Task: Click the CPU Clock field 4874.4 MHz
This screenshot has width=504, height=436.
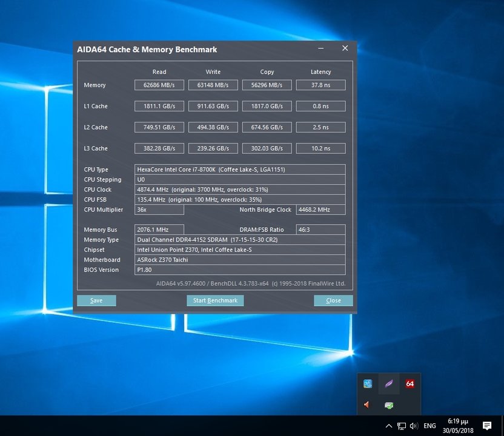Action: 240,190
